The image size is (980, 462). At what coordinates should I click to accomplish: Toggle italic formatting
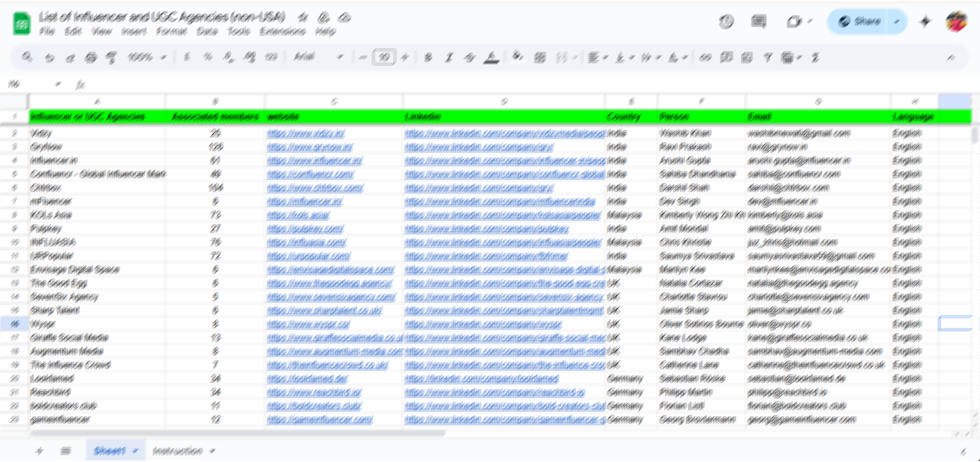(x=449, y=57)
